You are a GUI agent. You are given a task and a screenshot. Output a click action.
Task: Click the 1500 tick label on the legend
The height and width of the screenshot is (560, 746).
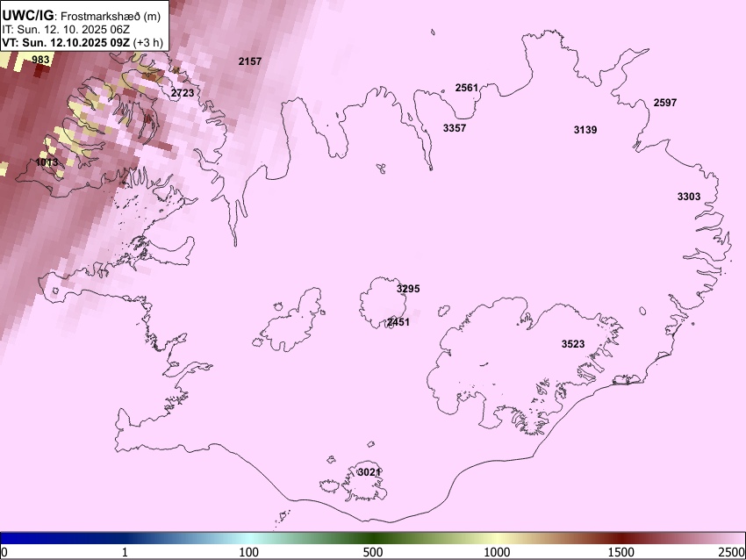(x=621, y=552)
